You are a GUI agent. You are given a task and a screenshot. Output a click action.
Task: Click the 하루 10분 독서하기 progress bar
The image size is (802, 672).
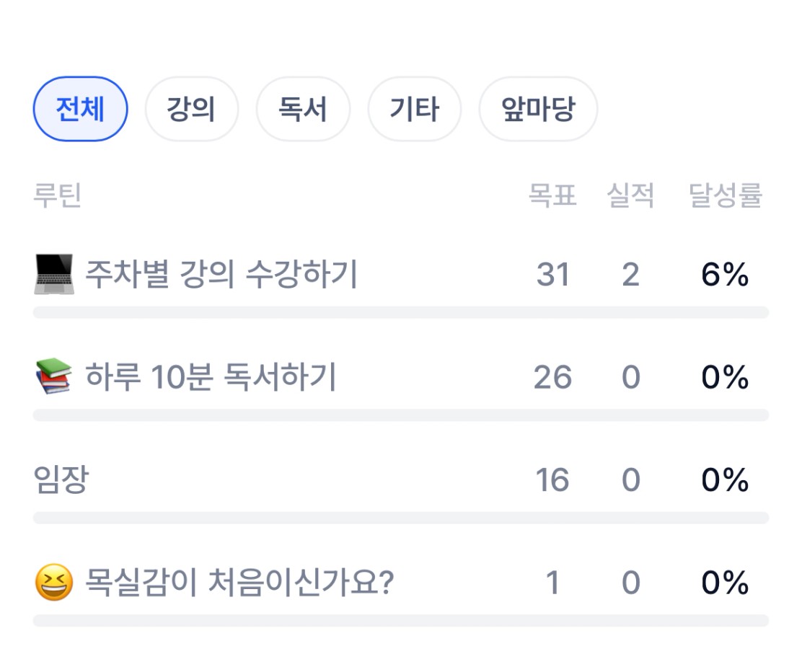[401, 415]
